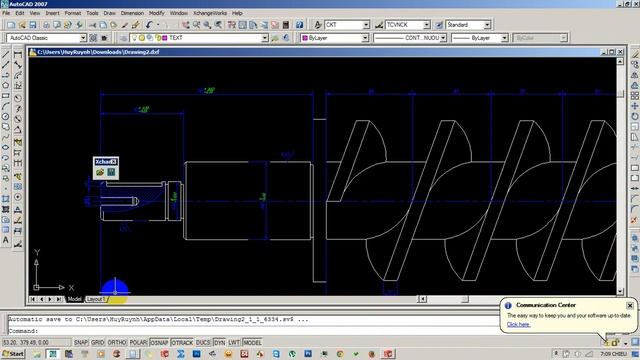This screenshot has width=640, height=360.
Task: Toggle POLAR tracking in status bar
Action: (138, 342)
